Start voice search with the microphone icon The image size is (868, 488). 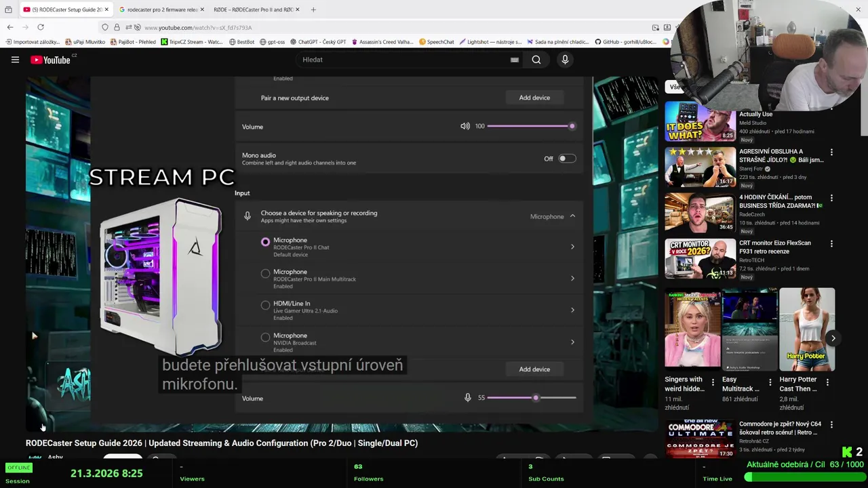tap(565, 60)
